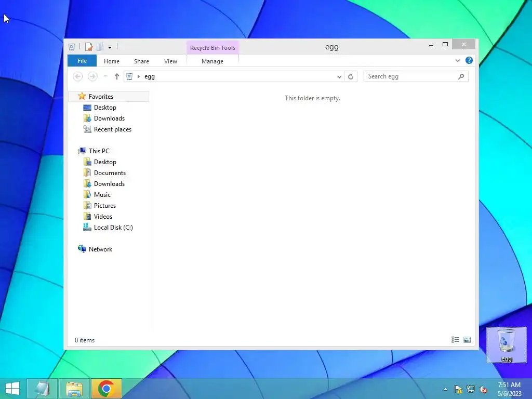Open the Notepad taskbar icon
Viewport: 532px width, 399px height.
click(x=43, y=389)
